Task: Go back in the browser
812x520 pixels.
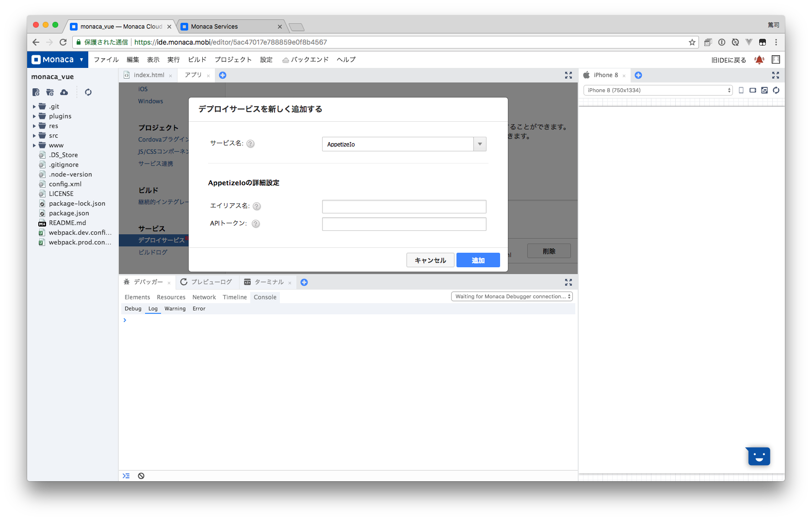Action: click(36, 42)
